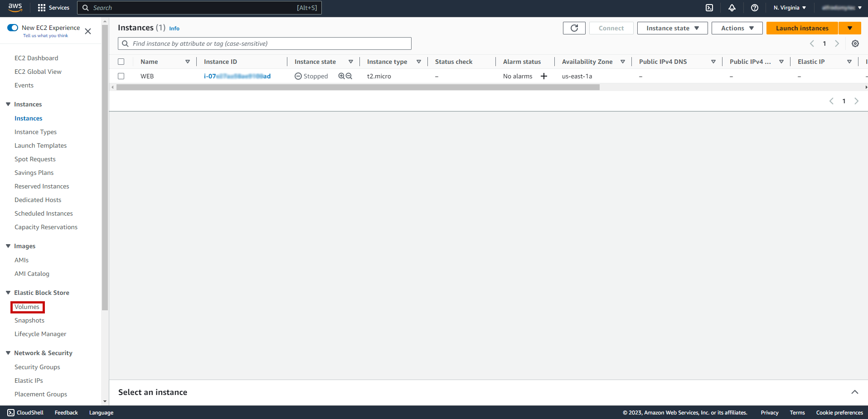Zoom out on the instance state icon

click(x=349, y=76)
